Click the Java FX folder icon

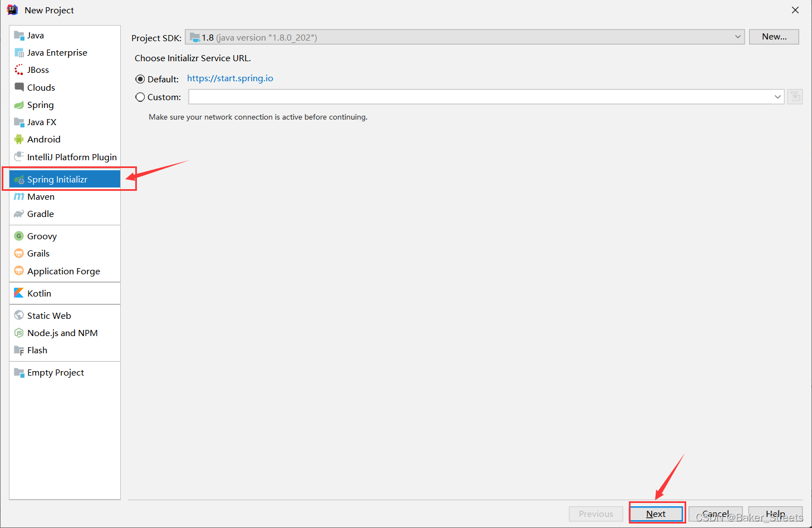(x=19, y=122)
